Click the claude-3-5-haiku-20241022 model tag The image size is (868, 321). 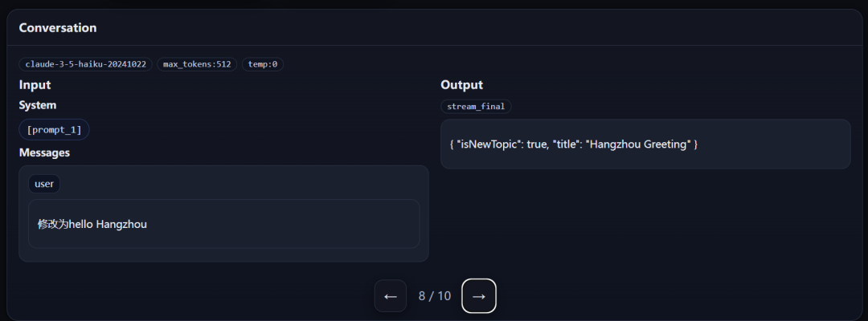(86, 64)
